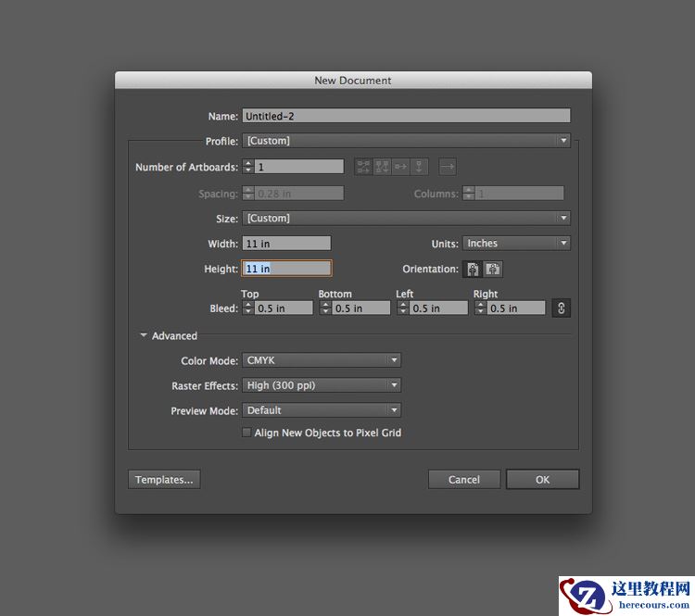This screenshot has height=616, width=695.
Task: Click the Cancel button
Action: (x=464, y=480)
